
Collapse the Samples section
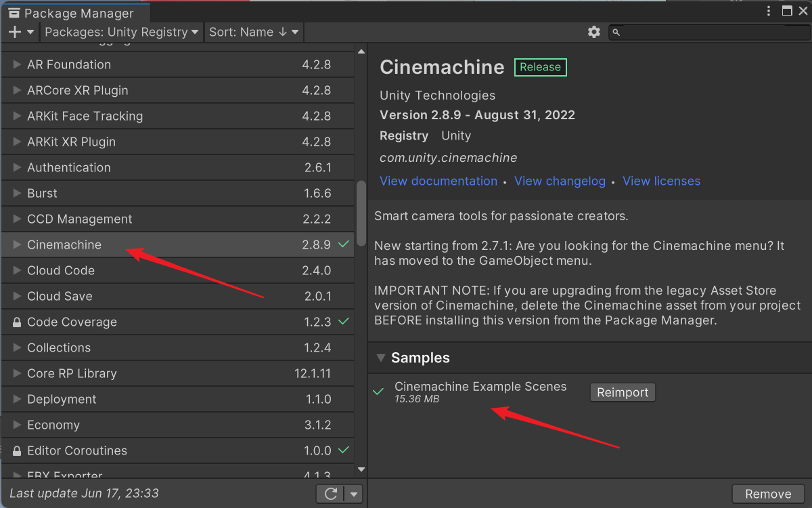click(x=381, y=358)
